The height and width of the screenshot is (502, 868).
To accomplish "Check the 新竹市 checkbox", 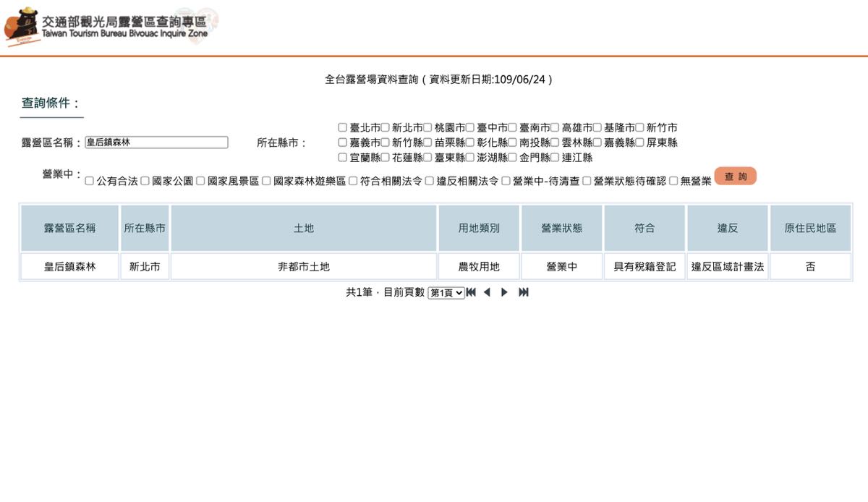I will click(x=640, y=127).
